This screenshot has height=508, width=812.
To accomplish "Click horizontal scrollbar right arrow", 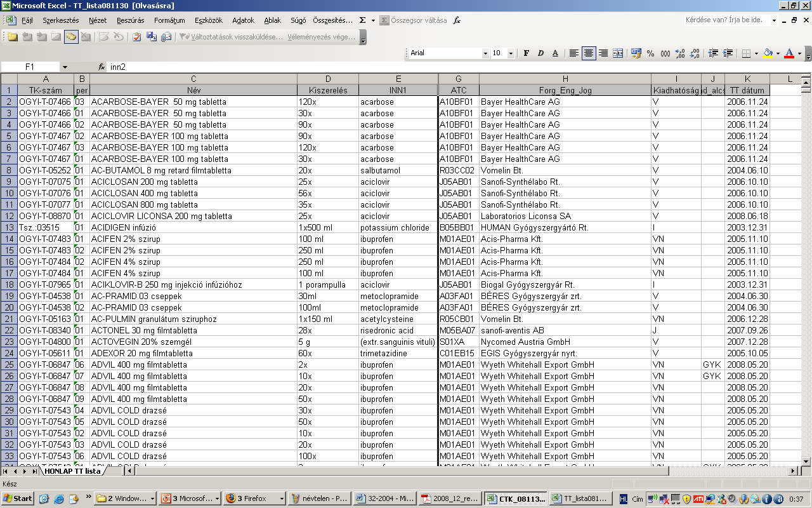I will coord(794,471).
